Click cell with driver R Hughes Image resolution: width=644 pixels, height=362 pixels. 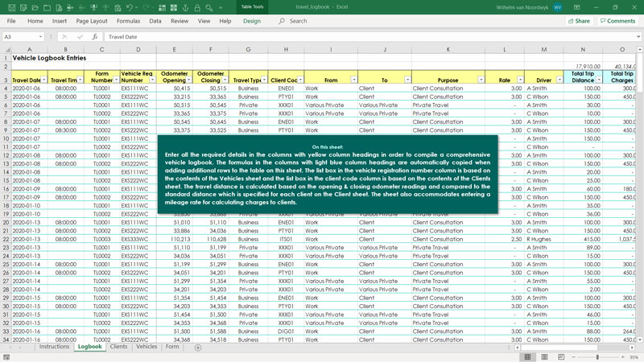(x=544, y=239)
